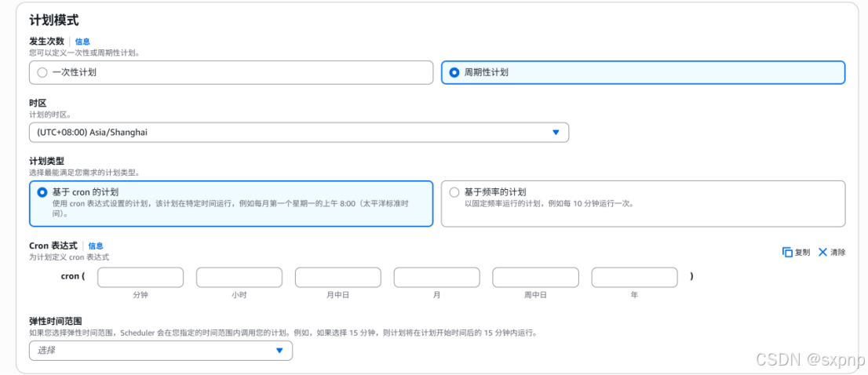Click the timezone dropdown arrow
Image resolution: width=868 pixels, height=375 pixels.
[x=556, y=132]
